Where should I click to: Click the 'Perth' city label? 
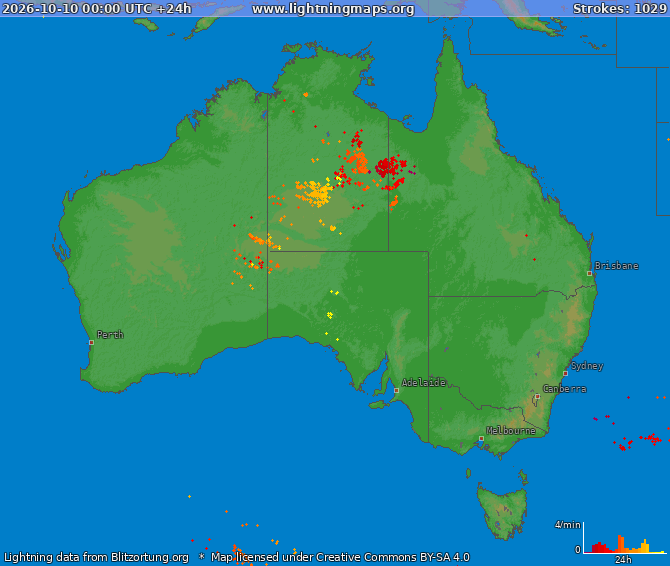(110, 334)
